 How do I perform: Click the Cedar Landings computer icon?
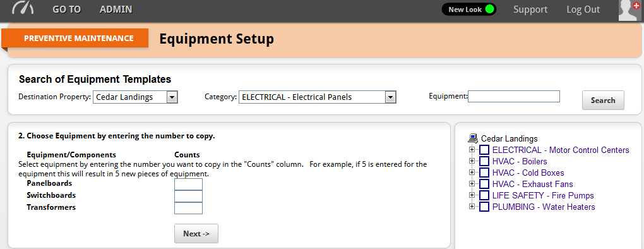(x=473, y=138)
